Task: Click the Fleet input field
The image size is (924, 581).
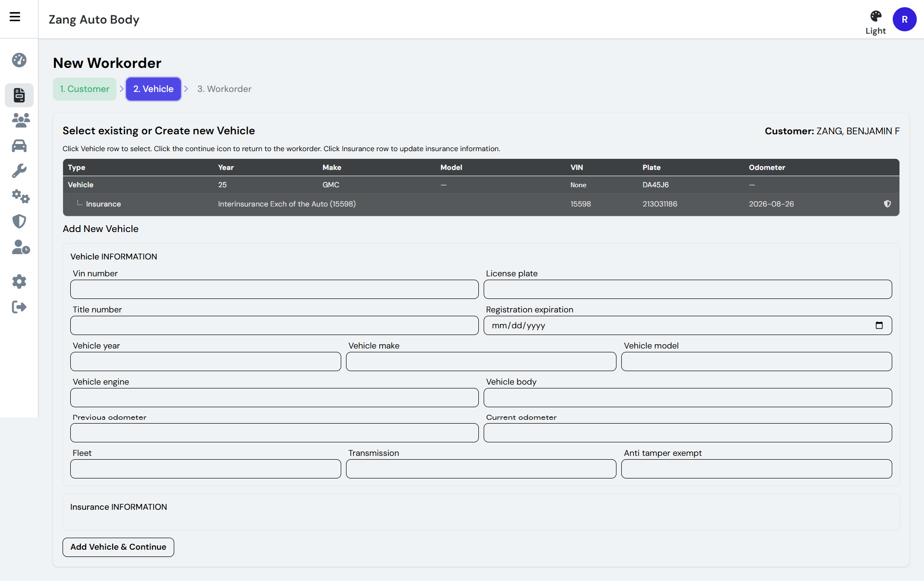Action: 205,469
